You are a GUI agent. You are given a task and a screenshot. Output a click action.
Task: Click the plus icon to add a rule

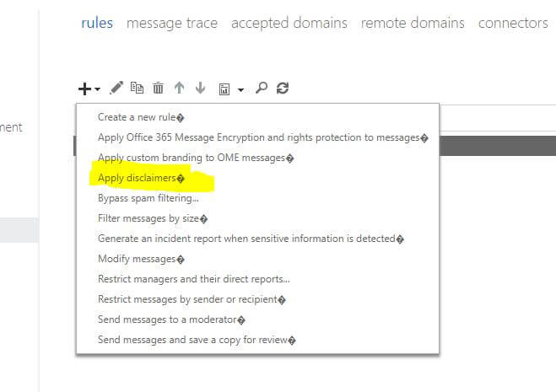pos(84,89)
